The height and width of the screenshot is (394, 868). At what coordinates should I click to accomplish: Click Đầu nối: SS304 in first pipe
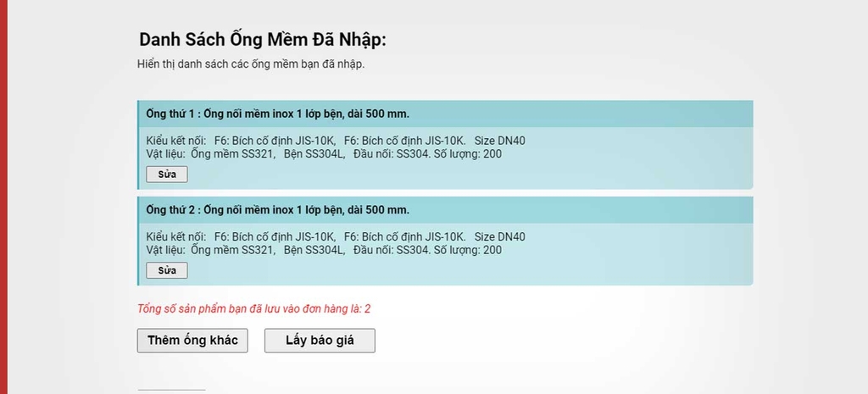point(392,154)
